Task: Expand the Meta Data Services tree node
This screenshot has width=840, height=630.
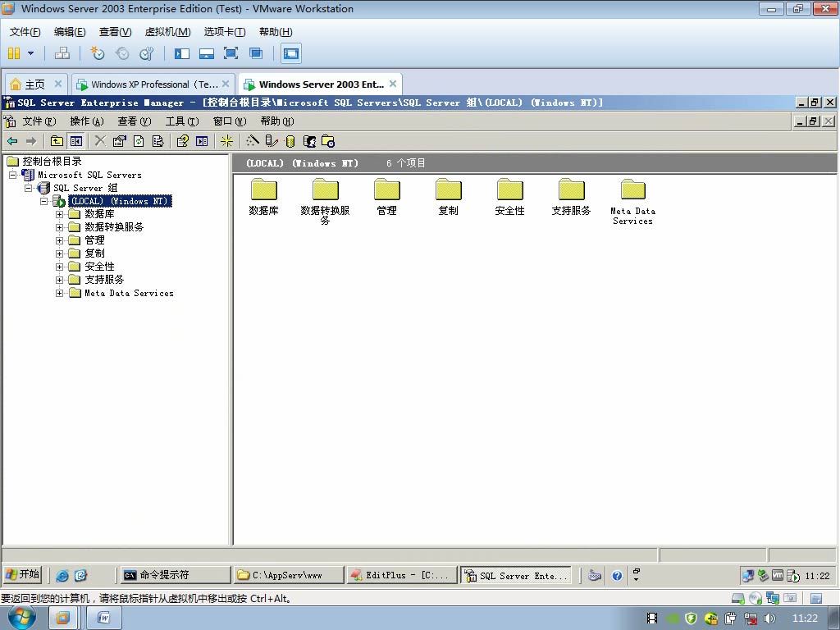Action: (59, 293)
